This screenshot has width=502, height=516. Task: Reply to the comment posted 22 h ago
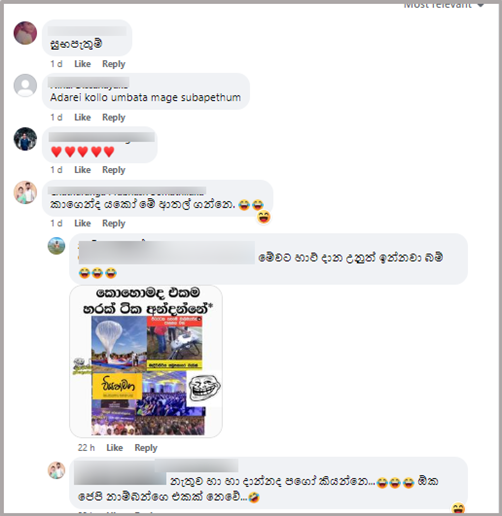tap(146, 448)
